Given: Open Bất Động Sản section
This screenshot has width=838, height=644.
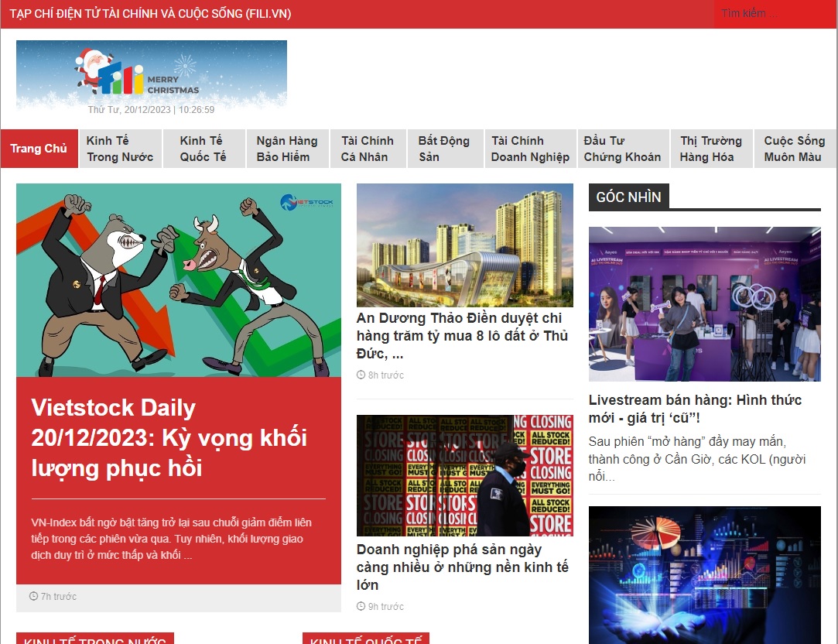Looking at the screenshot, I should pyautogui.click(x=445, y=149).
